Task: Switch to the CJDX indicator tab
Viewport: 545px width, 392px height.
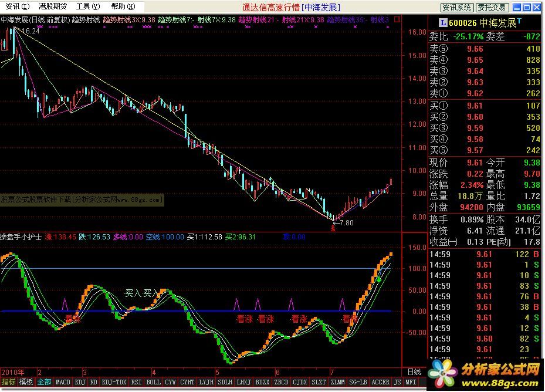Action: (x=300, y=382)
